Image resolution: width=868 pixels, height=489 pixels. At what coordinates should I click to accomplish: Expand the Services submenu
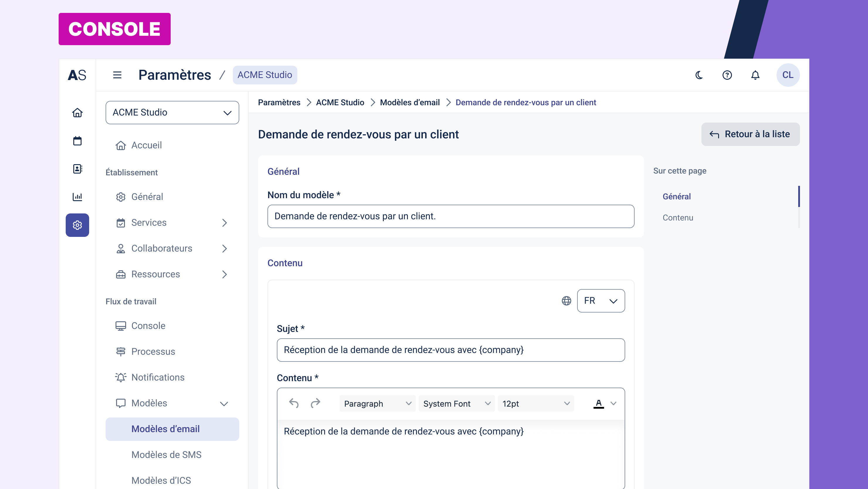click(224, 223)
